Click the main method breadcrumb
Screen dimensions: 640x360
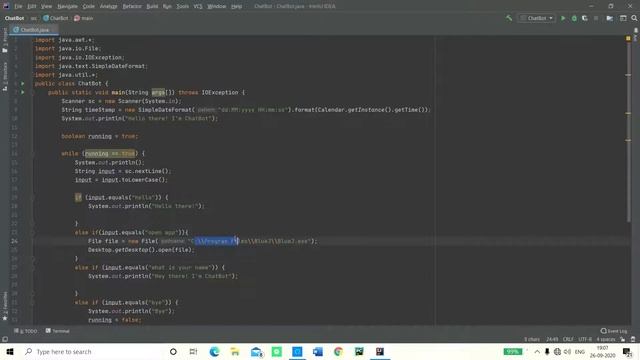point(84,18)
